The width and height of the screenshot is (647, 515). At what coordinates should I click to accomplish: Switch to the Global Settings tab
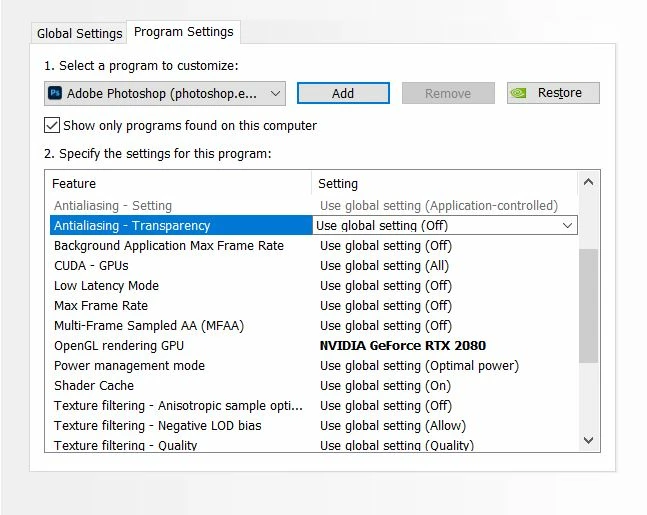click(x=79, y=33)
